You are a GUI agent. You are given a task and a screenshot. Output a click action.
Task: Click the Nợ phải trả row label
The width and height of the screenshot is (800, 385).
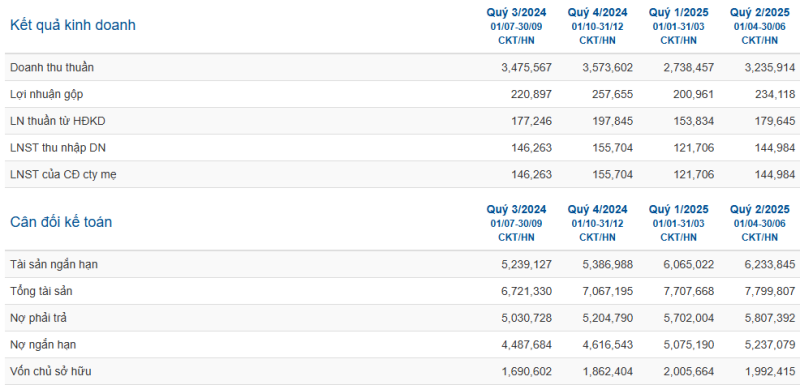pos(39,318)
